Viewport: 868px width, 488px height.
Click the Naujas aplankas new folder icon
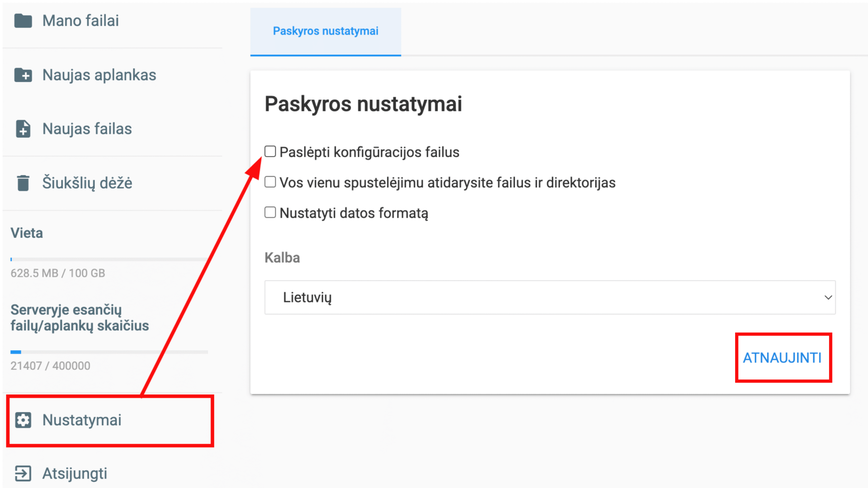(x=23, y=75)
